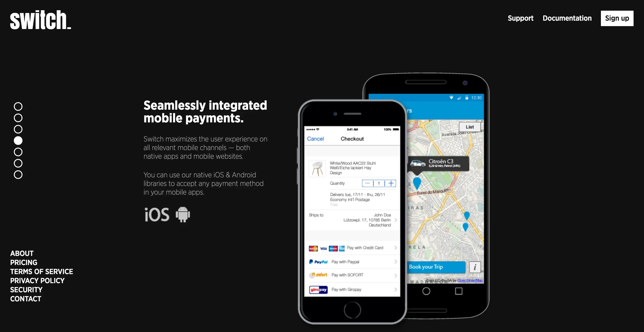
Task: Click the Android robot icon
Action: pos(182,214)
